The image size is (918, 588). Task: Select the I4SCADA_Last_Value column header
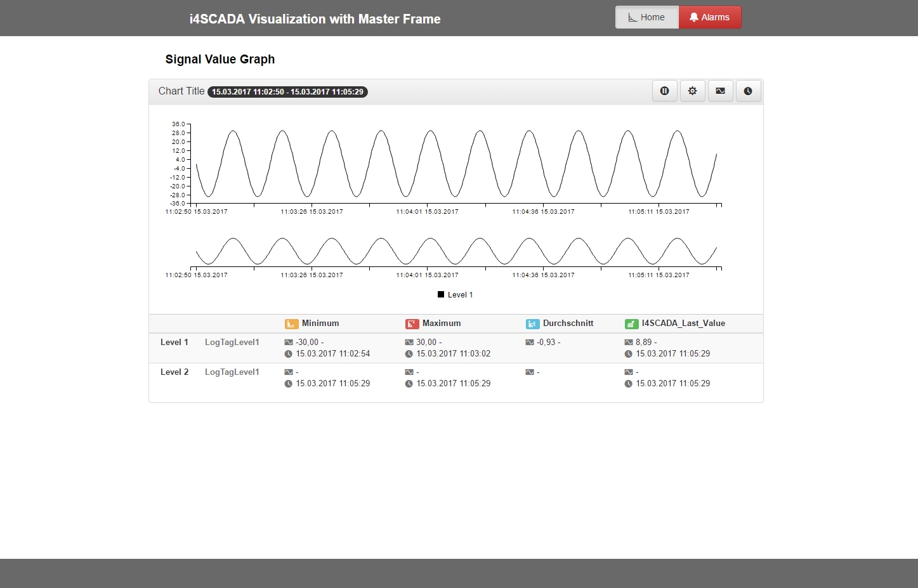[683, 323]
